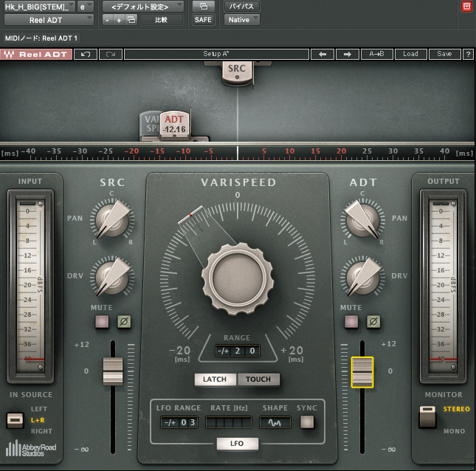Click the ADT pan knob
Screen dimensions: 476x471
(362, 219)
